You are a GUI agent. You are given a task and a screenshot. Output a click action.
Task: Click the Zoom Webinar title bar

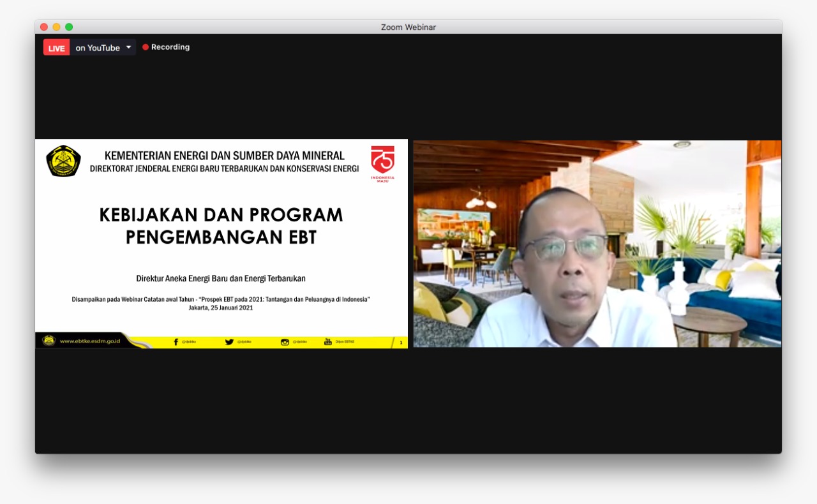(408, 27)
